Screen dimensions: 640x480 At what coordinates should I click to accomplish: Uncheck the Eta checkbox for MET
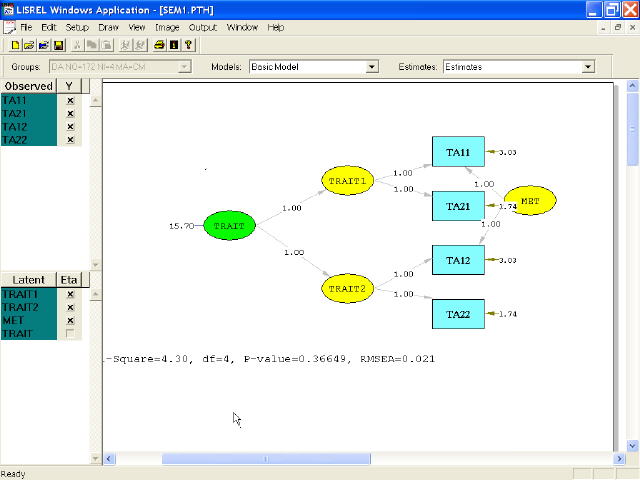click(70, 320)
